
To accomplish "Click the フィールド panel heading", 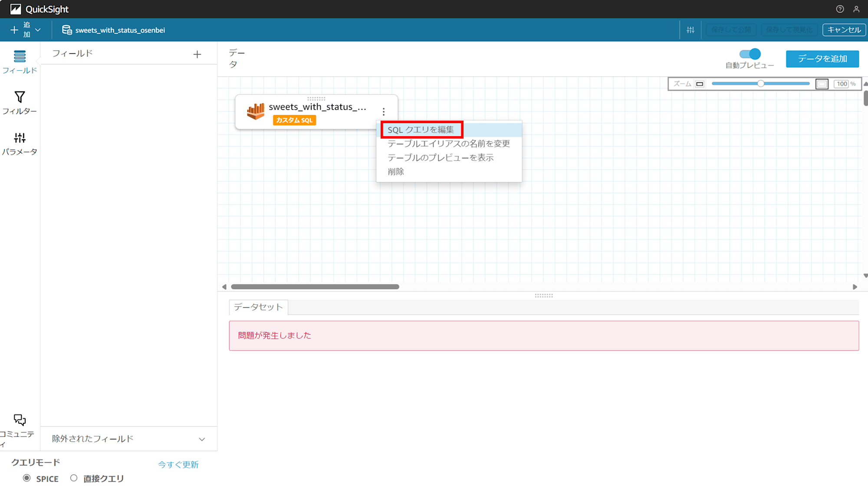I will (x=72, y=53).
